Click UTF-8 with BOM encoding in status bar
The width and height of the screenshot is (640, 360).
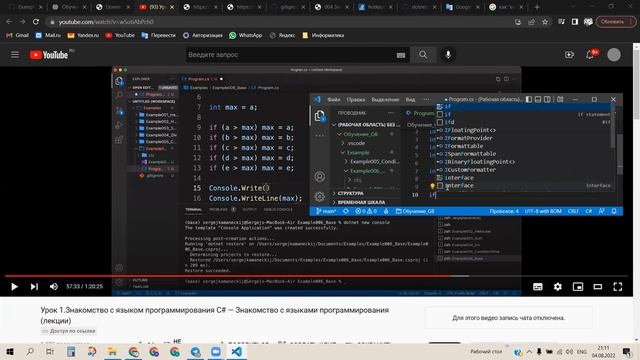point(543,211)
